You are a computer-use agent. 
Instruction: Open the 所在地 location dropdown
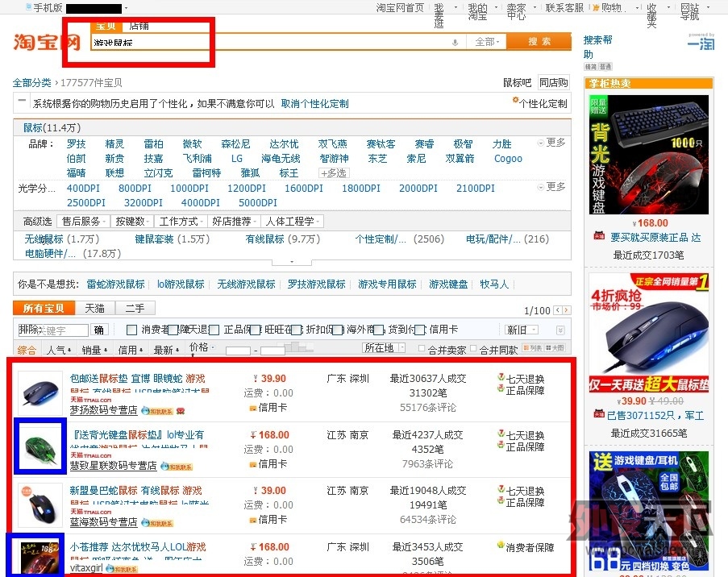[384, 347]
